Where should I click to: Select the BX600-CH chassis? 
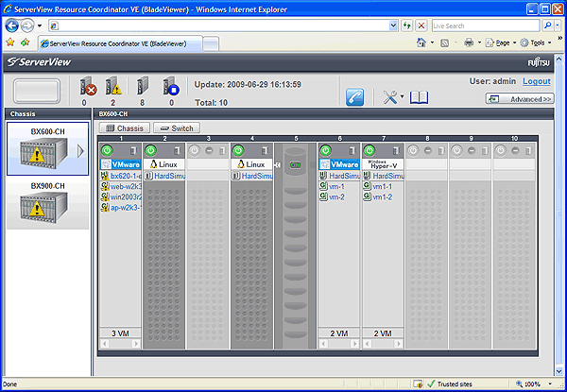point(47,148)
